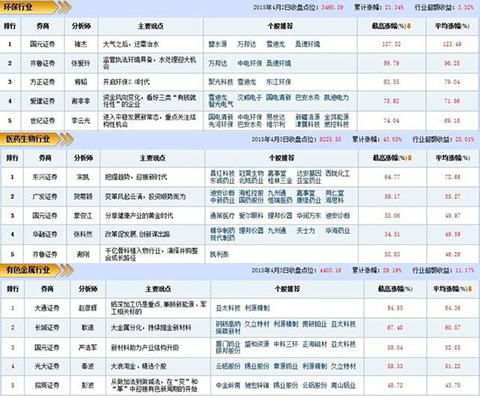
Task: Open stock link 万邦达 in first 环保 row
Action: point(247,44)
